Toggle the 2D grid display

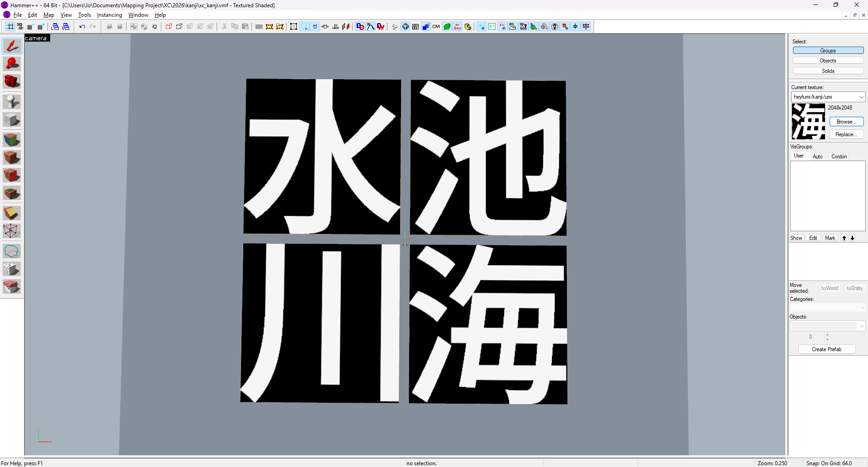click(x=10, y=27)
